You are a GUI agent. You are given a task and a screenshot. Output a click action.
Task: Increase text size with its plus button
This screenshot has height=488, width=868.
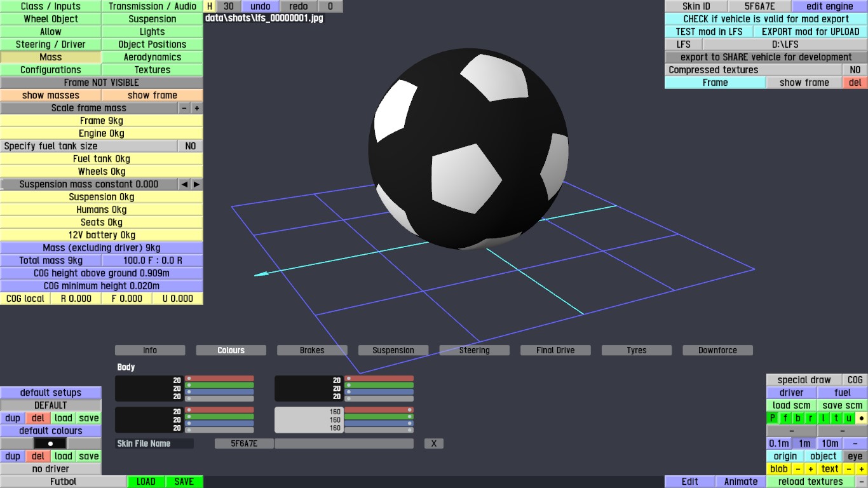point(862,469)
